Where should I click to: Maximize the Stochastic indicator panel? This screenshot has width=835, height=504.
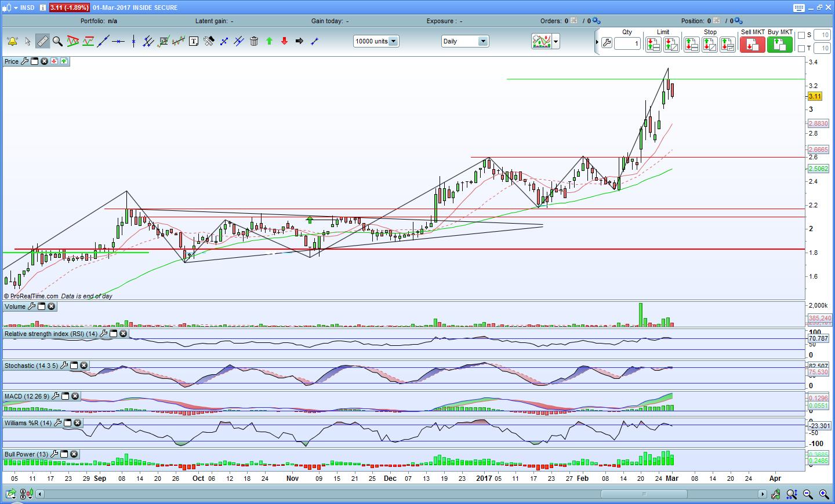[x=74, y=366]
